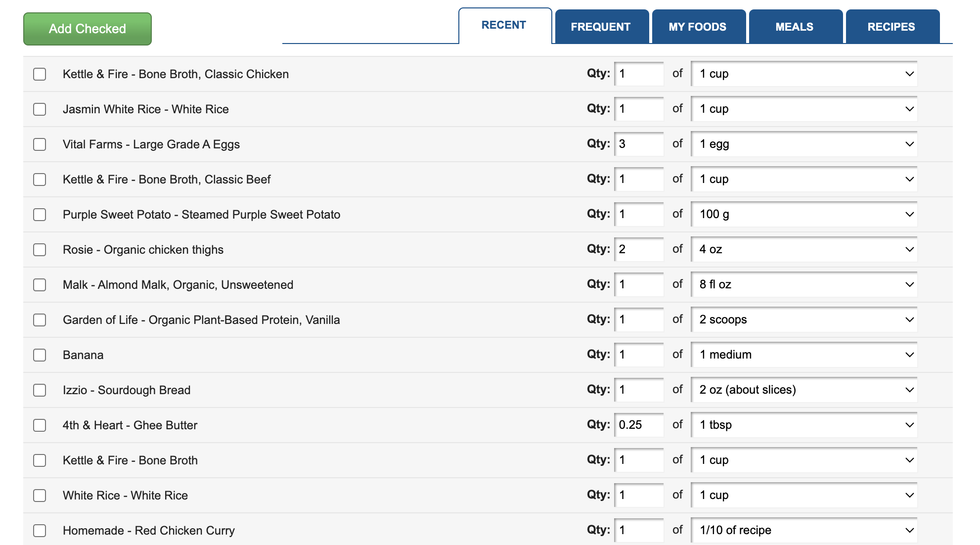Focus the Purple Sweet Potato Qty field

pos(639,214)
